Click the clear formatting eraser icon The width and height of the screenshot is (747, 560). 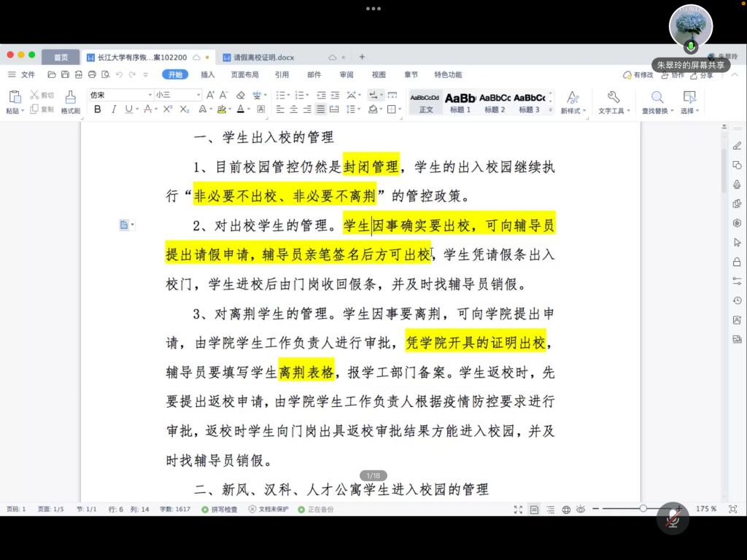(241, 95)
